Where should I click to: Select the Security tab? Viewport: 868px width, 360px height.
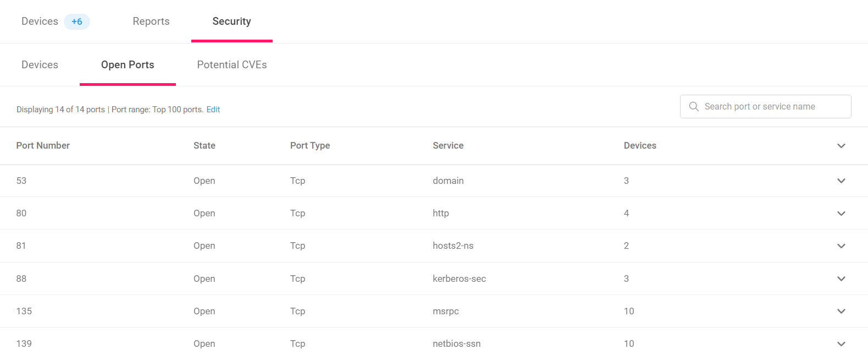(231, 21)
